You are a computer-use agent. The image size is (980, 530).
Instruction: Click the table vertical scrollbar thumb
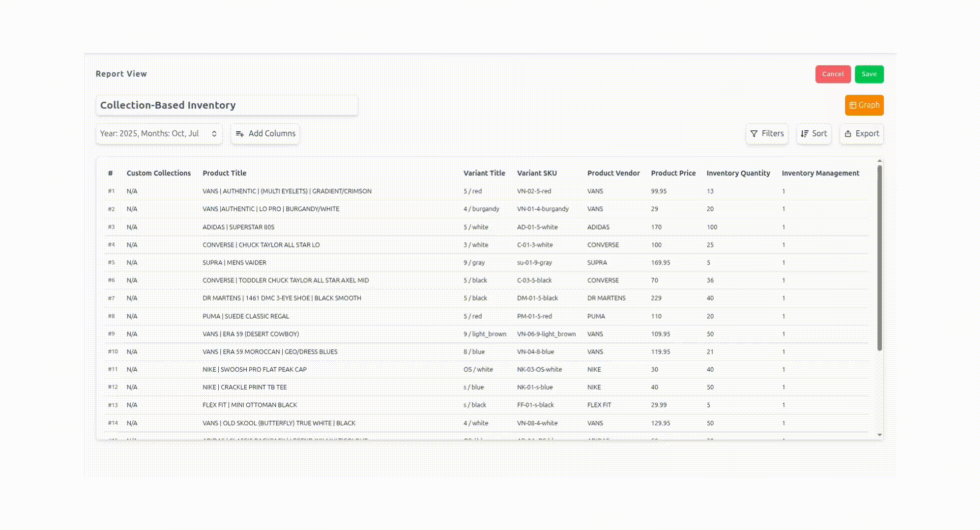tap(879, 258)
